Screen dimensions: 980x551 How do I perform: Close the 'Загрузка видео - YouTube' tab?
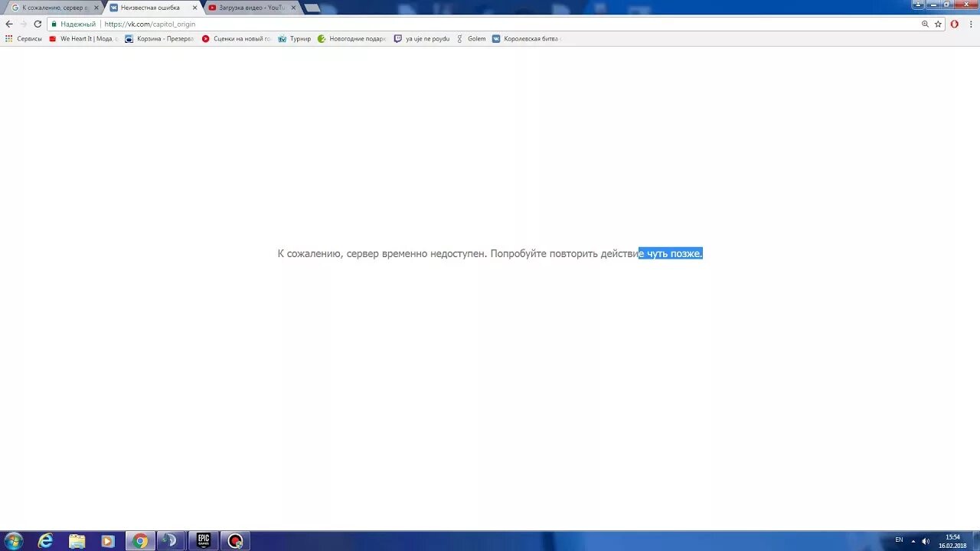click(x=293, y=8)
